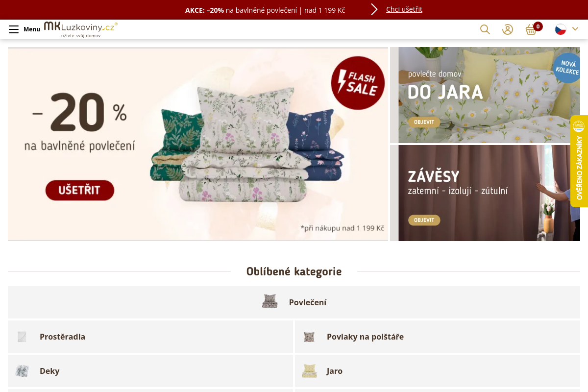Click the Flash Sale badge

click(358, 83)
